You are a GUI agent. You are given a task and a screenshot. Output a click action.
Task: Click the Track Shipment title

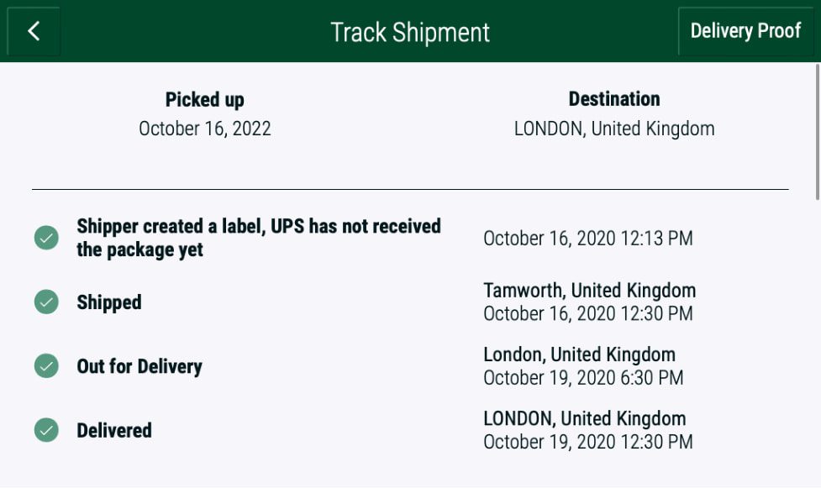(x=410, y=32)
